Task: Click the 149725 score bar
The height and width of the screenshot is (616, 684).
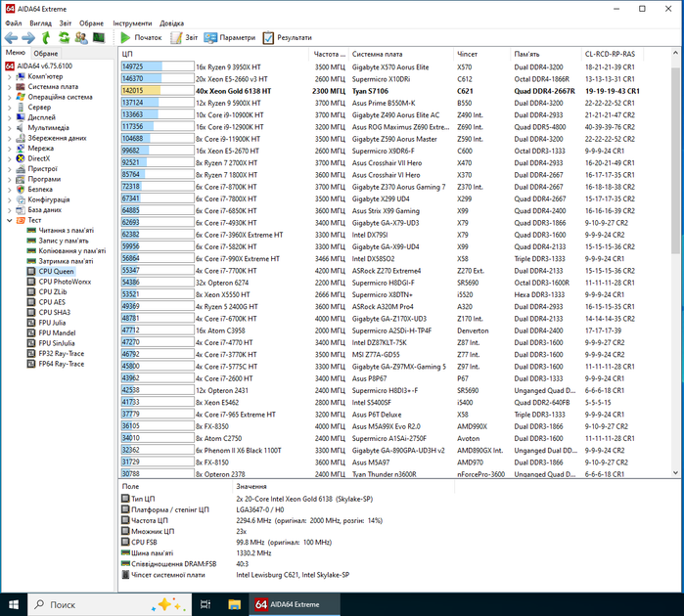Action: coord(158,67)
